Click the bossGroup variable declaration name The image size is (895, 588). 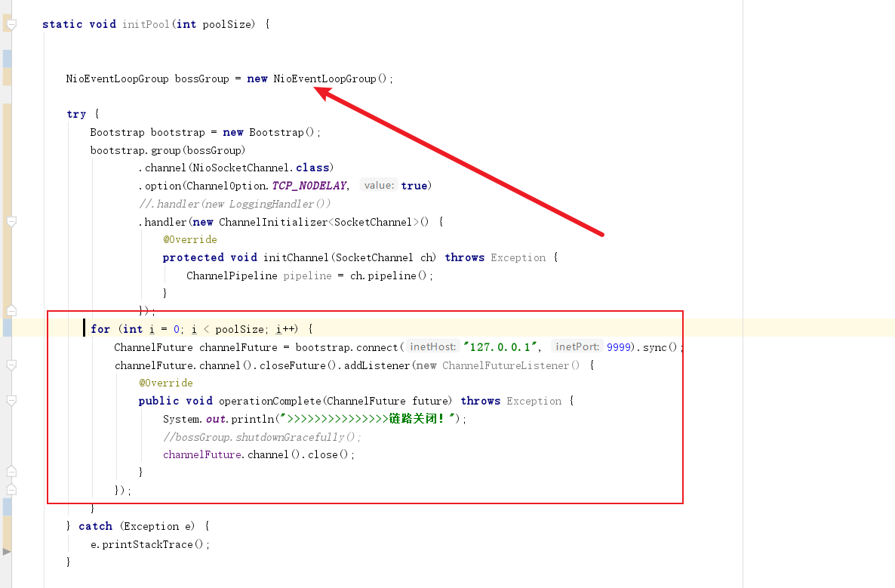tap(201, 79)
